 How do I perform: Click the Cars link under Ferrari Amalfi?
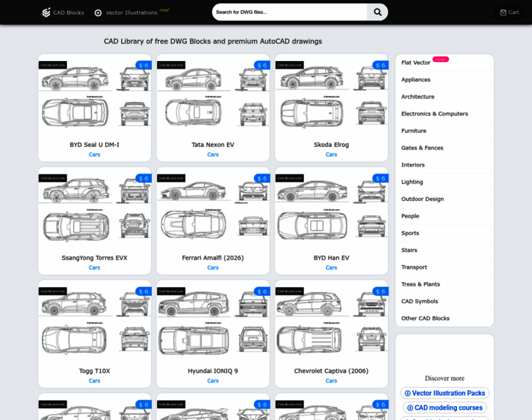pyautogui.click(x=213, y=267)
